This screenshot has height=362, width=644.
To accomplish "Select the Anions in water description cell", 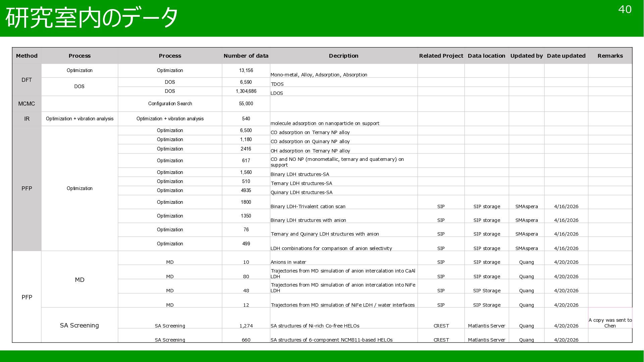I will coord(343,258).
